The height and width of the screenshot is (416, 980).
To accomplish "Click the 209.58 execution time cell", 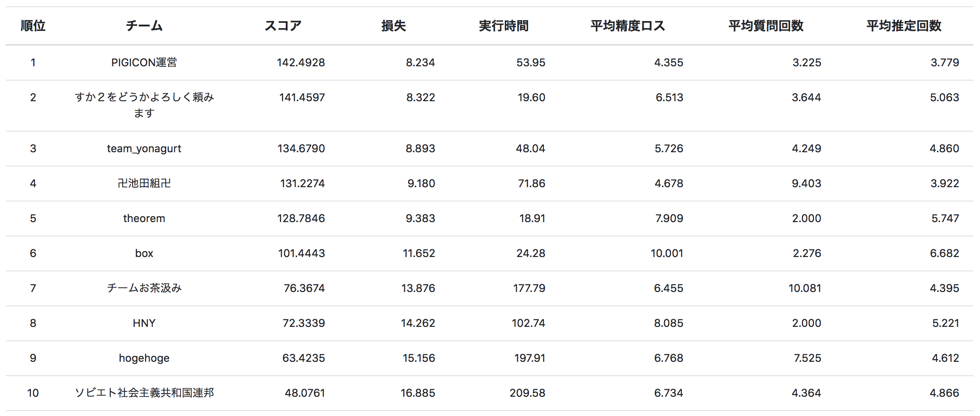I will click(x=527, y=393).
